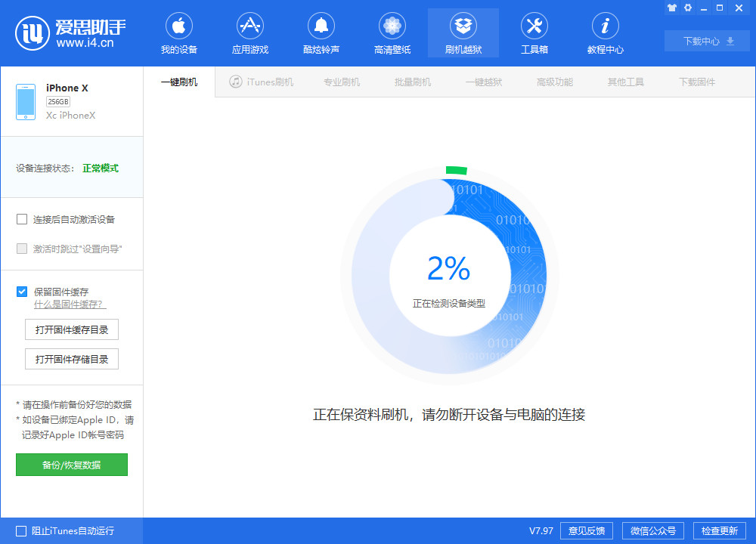
Task: Open the 应用游戏 app store section
Action: (249, 32)
